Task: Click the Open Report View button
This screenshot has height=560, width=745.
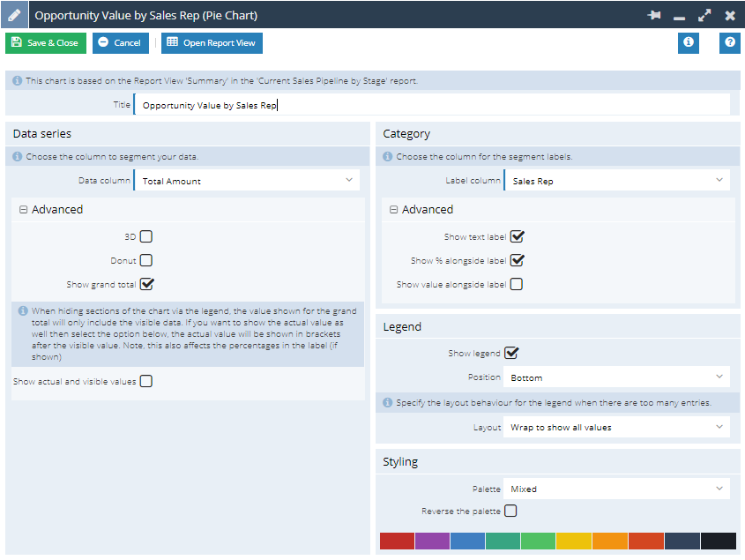Action: tap(212, 43)
